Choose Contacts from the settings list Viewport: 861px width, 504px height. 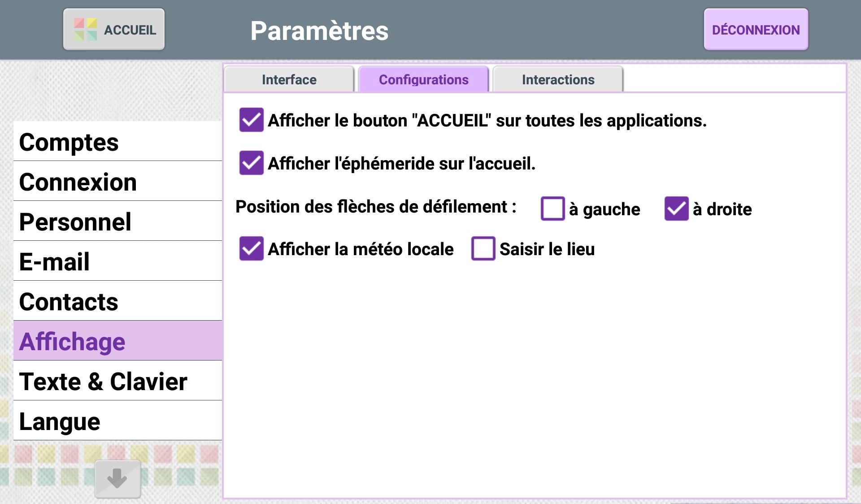coord(118,301)
